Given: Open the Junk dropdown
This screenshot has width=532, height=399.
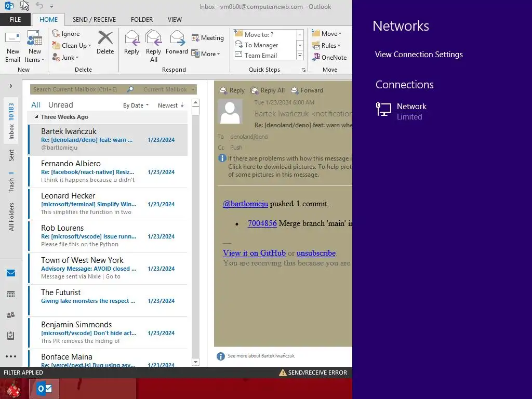Looking at the screenshot, I should [65, 57].
